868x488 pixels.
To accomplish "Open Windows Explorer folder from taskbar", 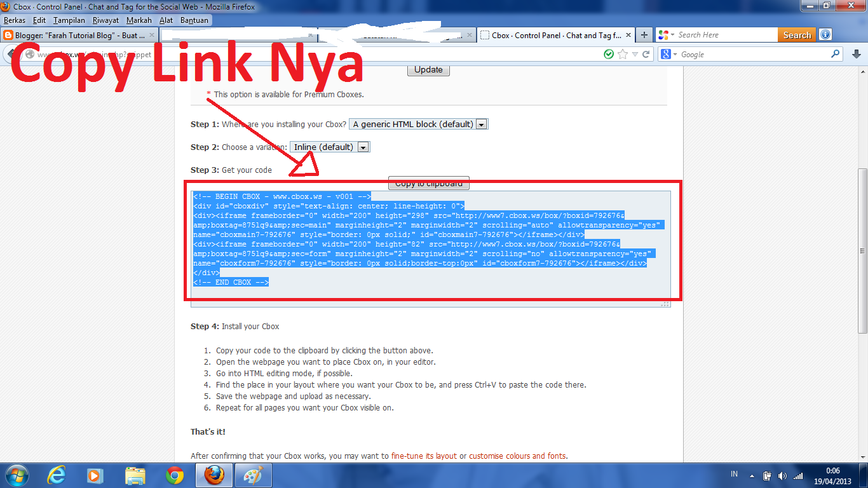I will click(135, 475).
